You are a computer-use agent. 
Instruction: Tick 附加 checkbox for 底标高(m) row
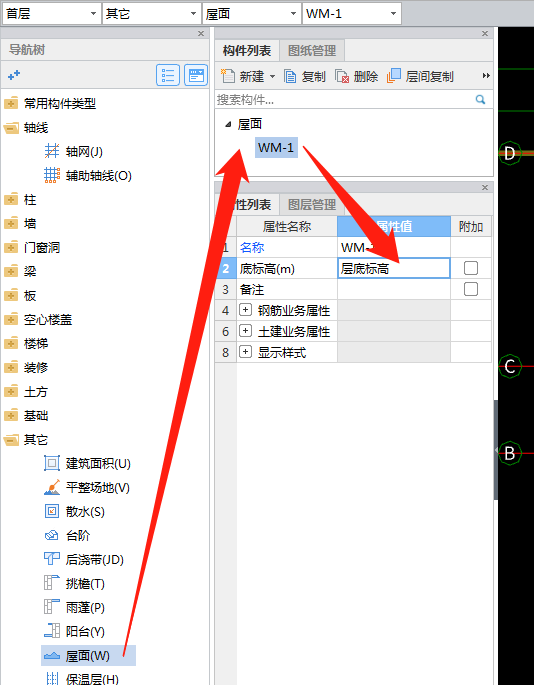[x=471, y=268]
